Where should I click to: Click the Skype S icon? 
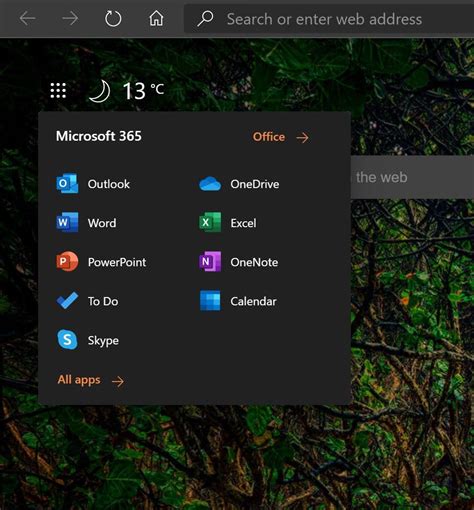point(67,339)
